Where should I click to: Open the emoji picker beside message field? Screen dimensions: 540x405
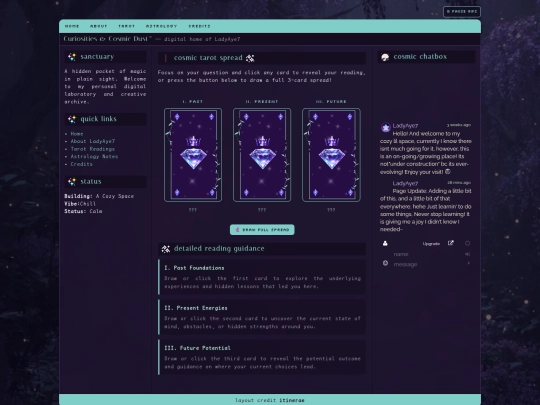coord(385,263)
